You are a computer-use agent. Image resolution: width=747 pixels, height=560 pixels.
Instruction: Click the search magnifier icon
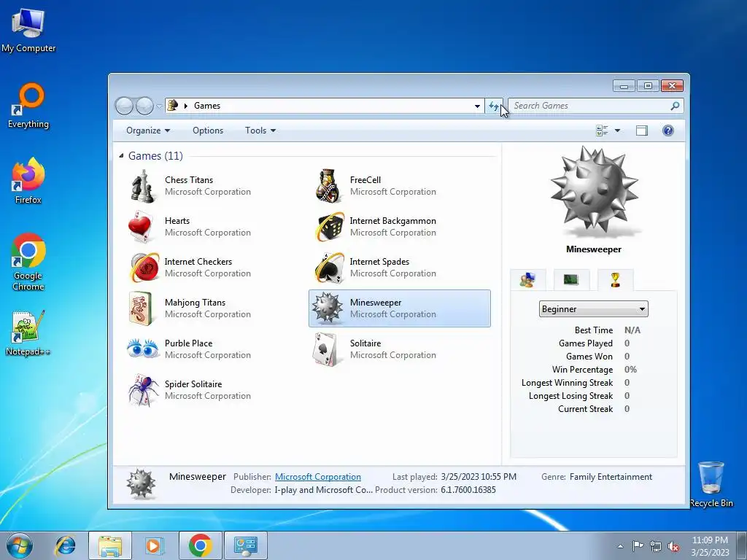[675, 106]
